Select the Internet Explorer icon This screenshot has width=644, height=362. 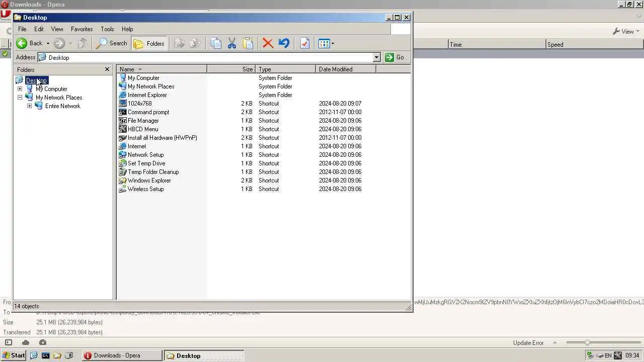click(x=122, y=95)
